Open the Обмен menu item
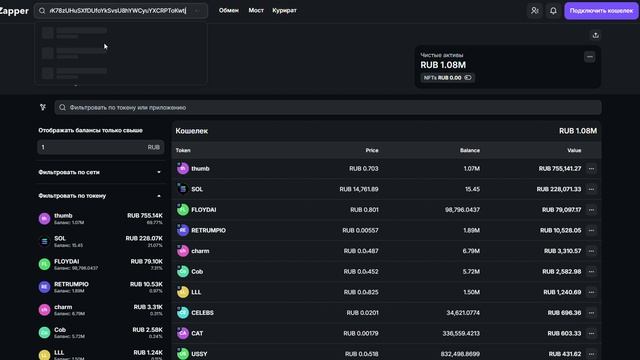 [229, 10]
